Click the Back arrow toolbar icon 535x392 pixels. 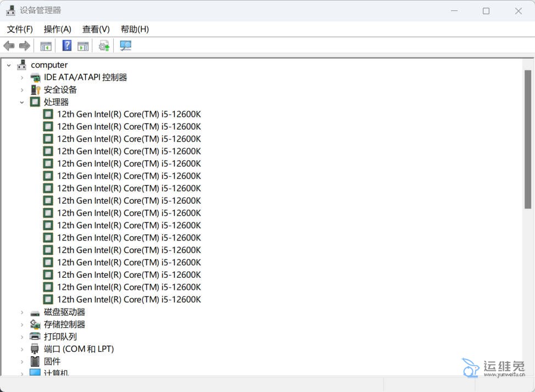(9, 46)
